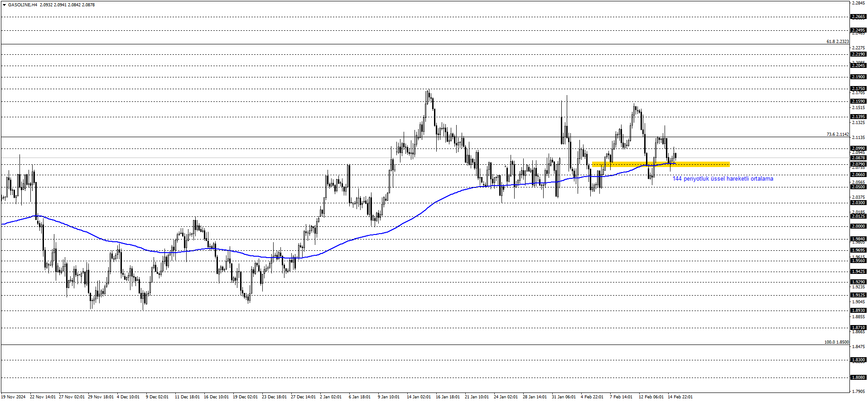Viewport: 868px width, 402px height.
Task: Click the 22 Nov 14:01 date label
Action: click(x=43, y=397)
